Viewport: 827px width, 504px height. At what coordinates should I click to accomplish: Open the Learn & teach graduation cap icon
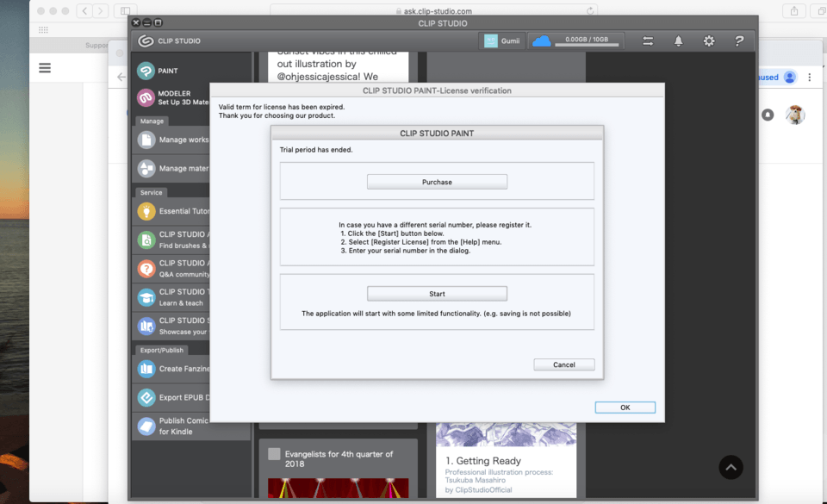pos(146,297)
